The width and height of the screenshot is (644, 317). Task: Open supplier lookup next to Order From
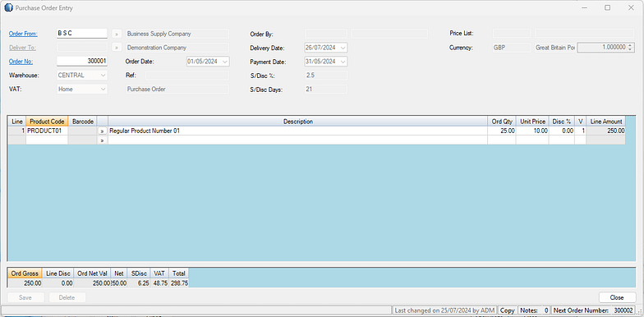(117, 34)
